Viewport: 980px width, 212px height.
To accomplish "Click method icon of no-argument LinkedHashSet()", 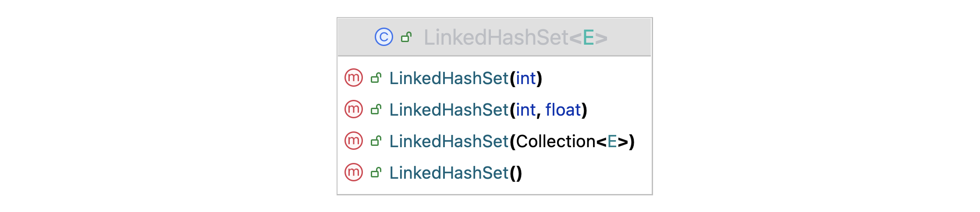I will click(x=354, y=173).
